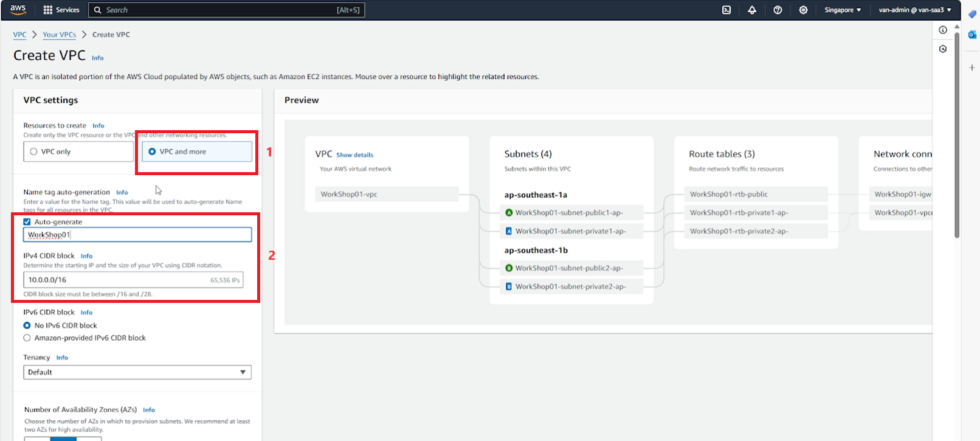
Task: Select WorkShop01-rtb-private2-ap- route table
Action: (x=756, y=231)
